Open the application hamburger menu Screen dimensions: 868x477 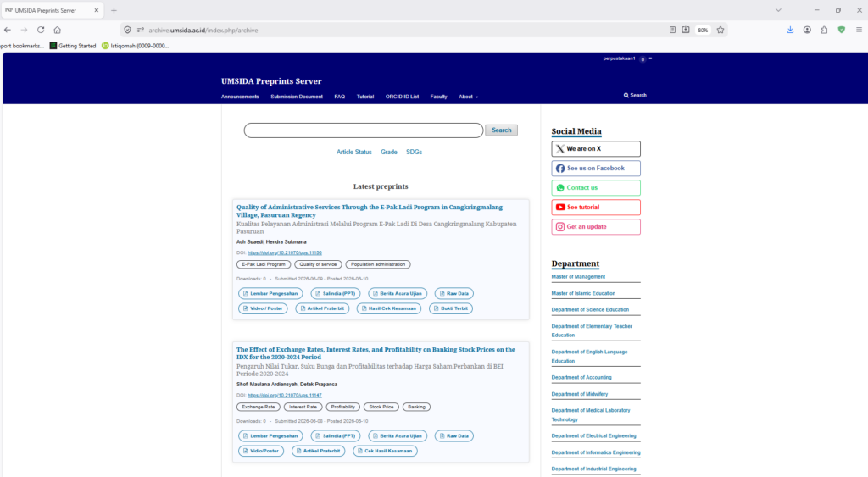point(859,30)
